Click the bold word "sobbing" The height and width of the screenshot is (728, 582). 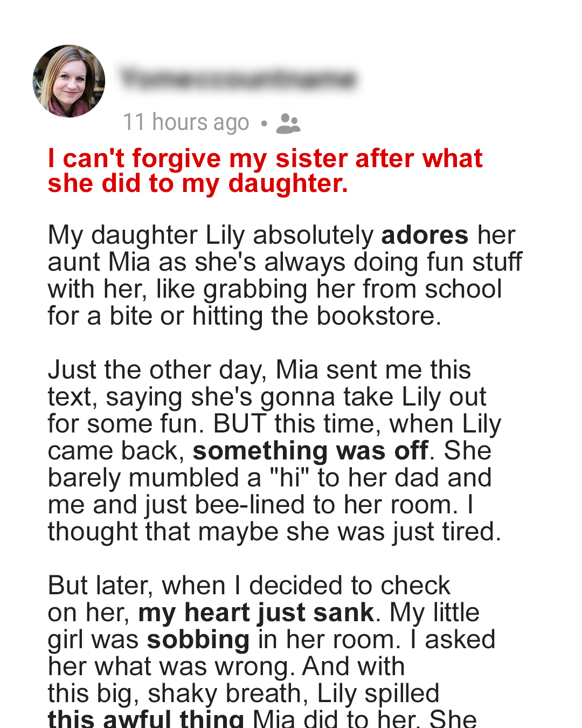198,640
